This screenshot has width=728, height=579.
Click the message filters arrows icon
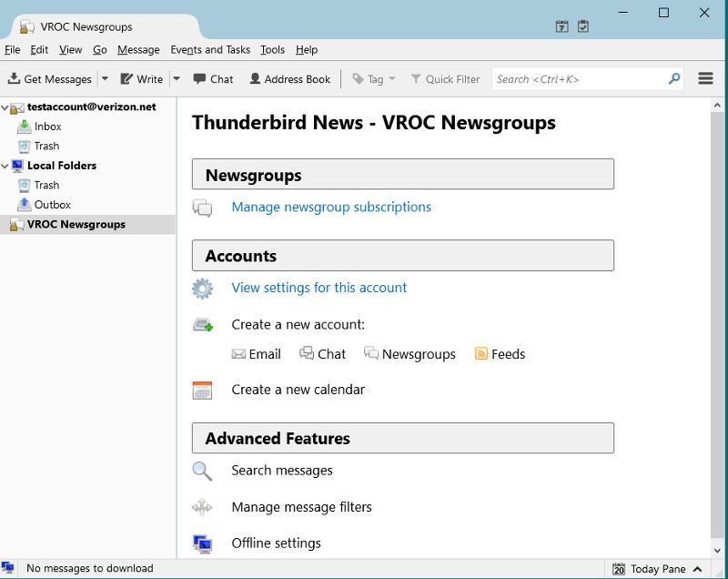point(202,507)
